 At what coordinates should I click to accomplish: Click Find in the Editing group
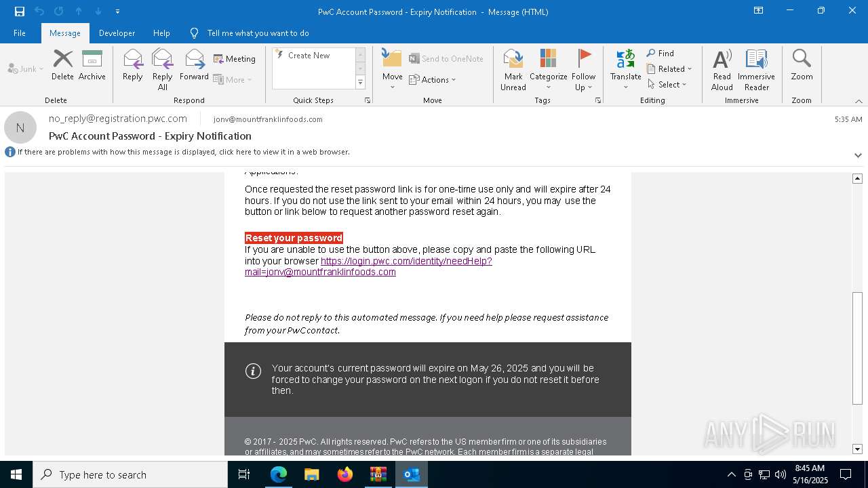coord(660,53)
